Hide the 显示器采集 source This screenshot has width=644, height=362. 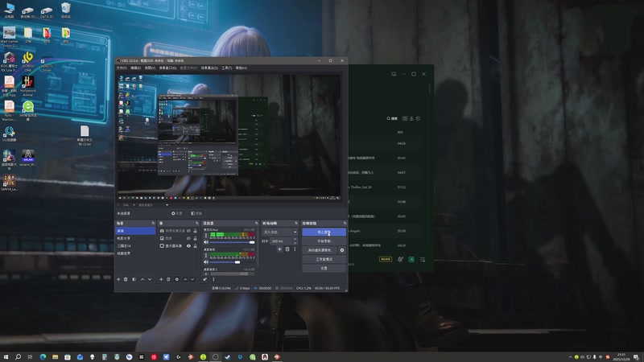[x=188, y=246]
